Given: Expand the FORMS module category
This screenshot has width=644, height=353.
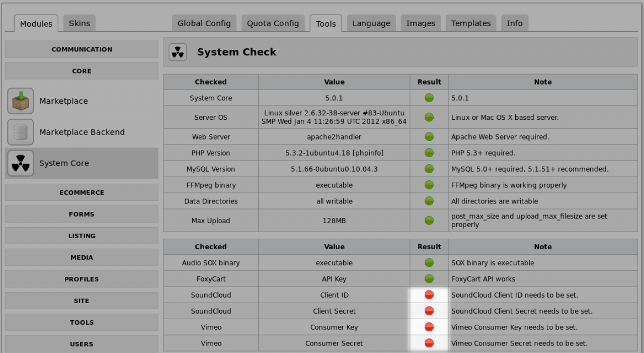Looking at the screenshot, I should tap(82, 214).
